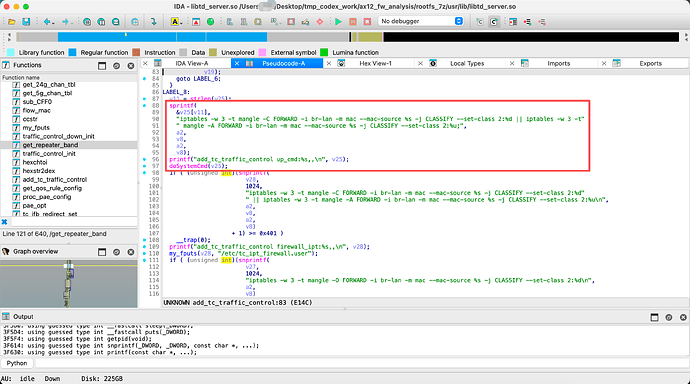Save the database with the floppy icon
The width and height of the screenshot is (690, 384).
pos(26,22)
